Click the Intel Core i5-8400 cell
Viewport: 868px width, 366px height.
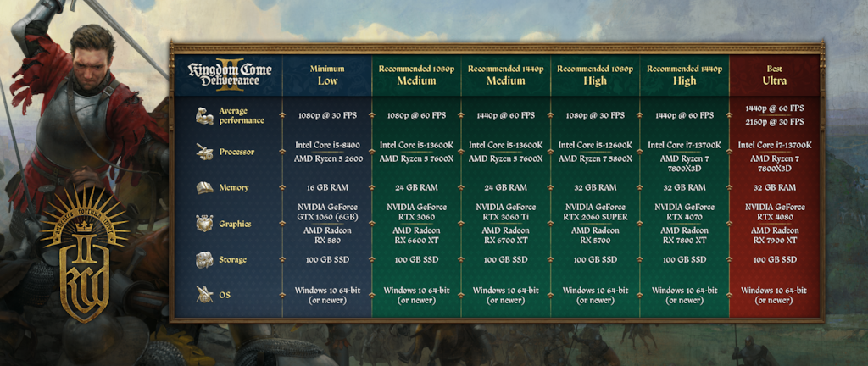click(327, 146)
